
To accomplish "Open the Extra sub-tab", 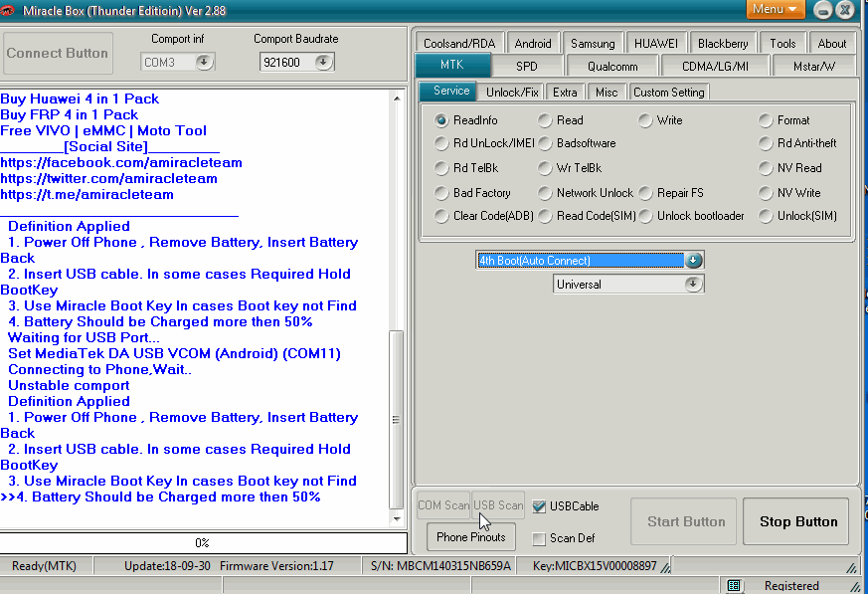I will click(565, 92).
